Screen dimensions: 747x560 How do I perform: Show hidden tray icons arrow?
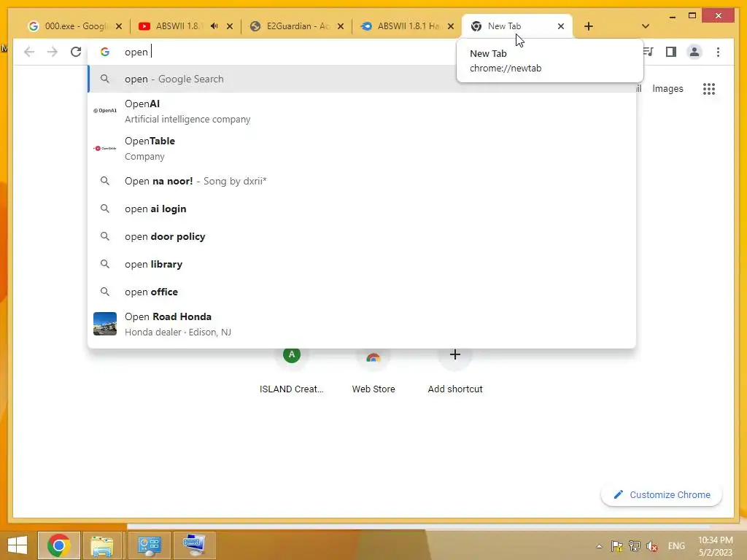click(600, 545)
